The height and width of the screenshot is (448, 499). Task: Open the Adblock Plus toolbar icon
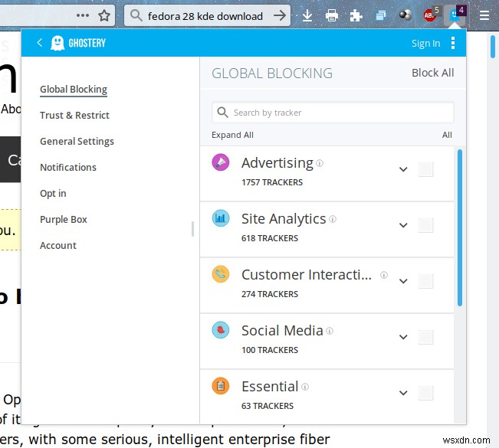pos(432,14)
